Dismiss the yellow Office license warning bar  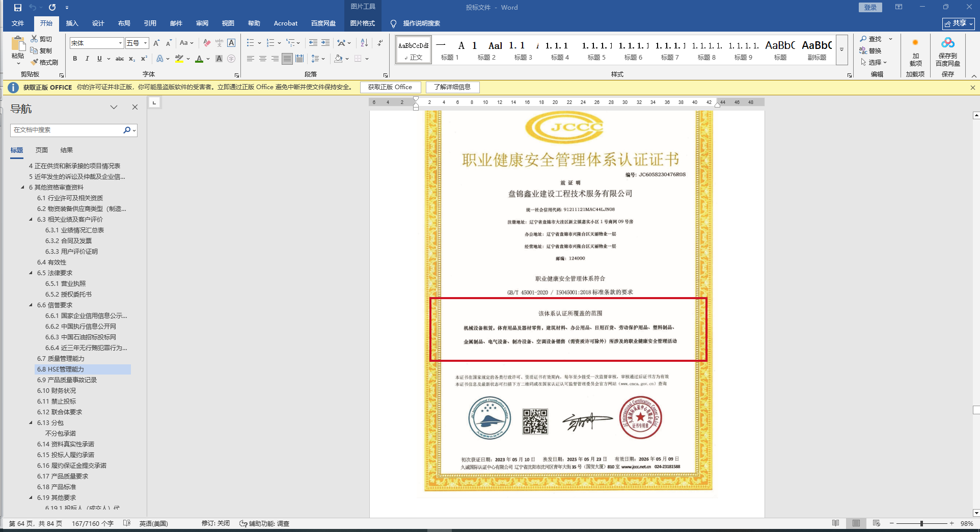[x=973, y=88]
